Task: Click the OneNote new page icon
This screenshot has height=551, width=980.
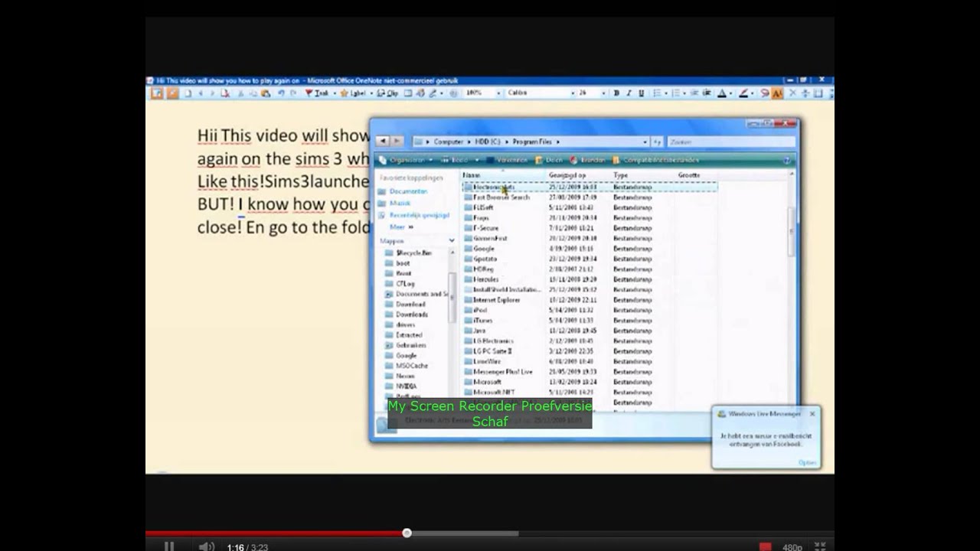Action: tap(188, 93)
